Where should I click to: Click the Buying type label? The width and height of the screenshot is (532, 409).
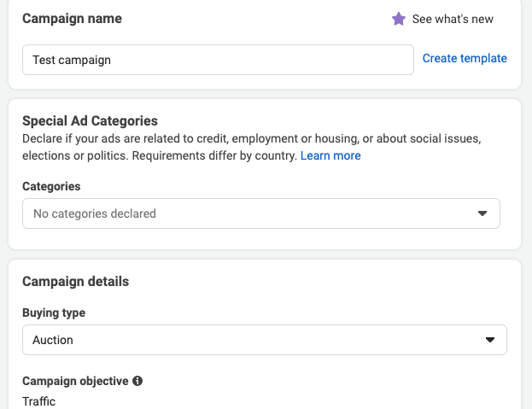click(x=54, y=313)
